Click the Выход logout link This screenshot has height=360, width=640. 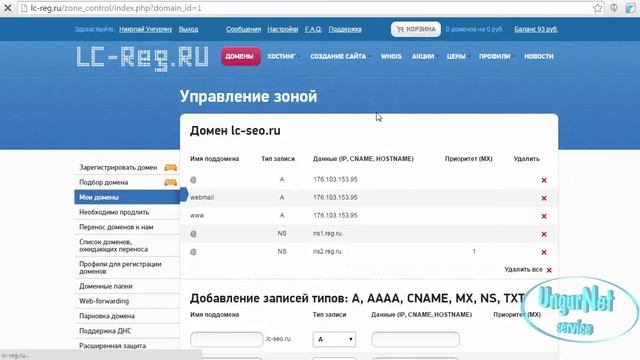coord(189,29)
